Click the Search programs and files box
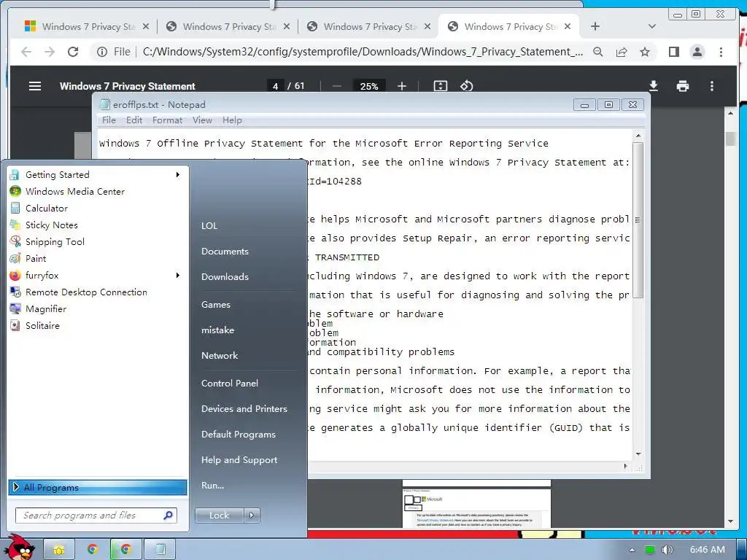This screenshot has width=747, height=560. click(x=96, y=516)
